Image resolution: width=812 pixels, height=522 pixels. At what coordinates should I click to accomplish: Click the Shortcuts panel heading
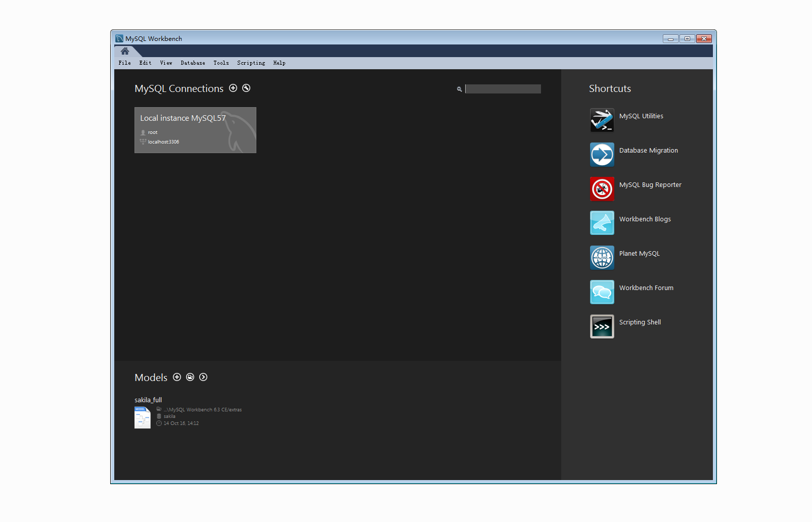point(610,88)
